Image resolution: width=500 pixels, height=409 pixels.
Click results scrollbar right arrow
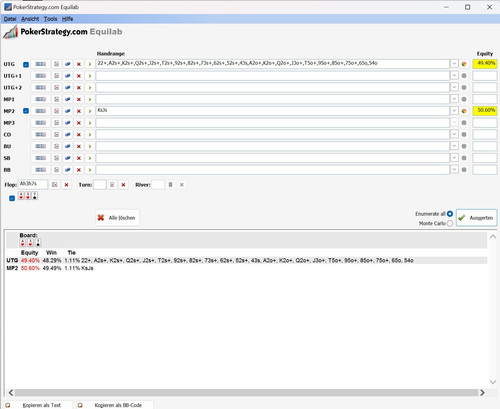(x=482, y=393)
